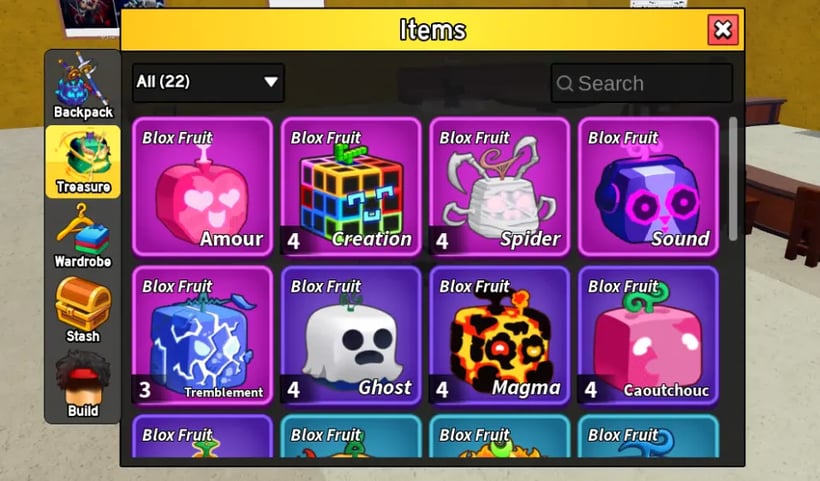
Task: Open the Stash chest icon
Action: [83, 311]
